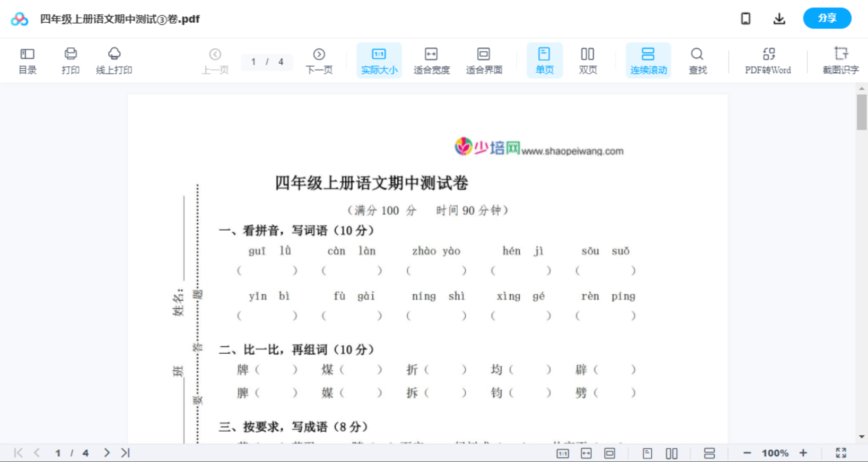
Task: Toggle 连续滚动 continuous scrolling mode
Action: 648,60
